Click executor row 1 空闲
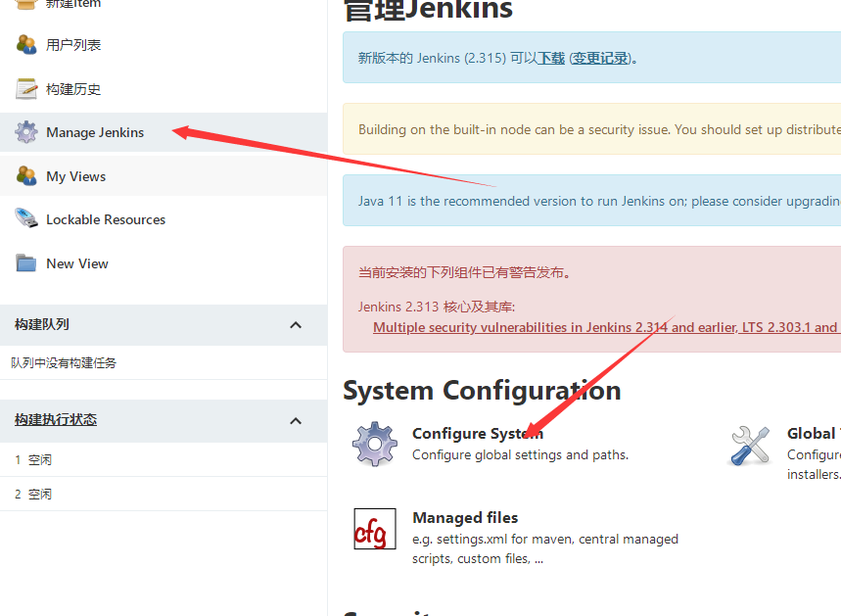 (164, 460)
